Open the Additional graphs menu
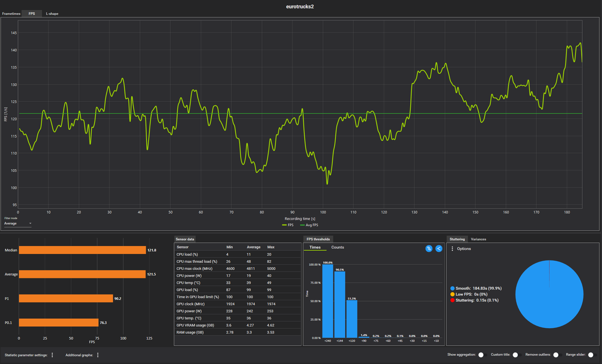This screenshot has height=364, width=602. point(98,355)
